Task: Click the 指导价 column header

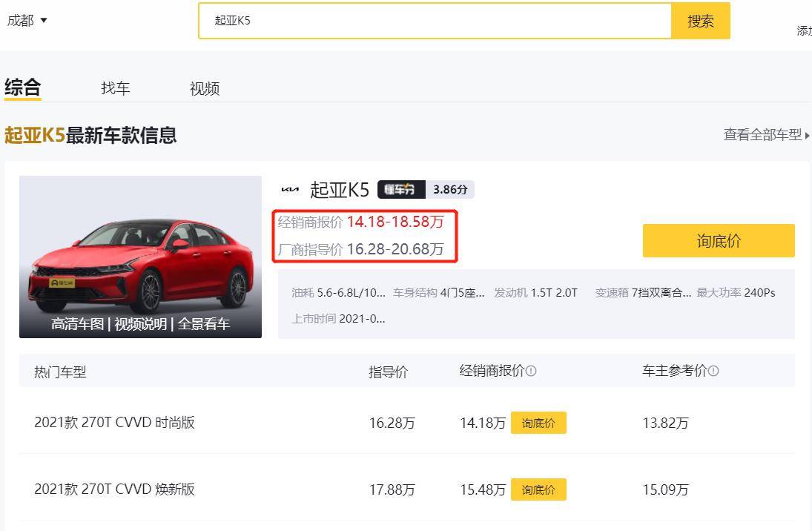Action: (x=389, y=372)
